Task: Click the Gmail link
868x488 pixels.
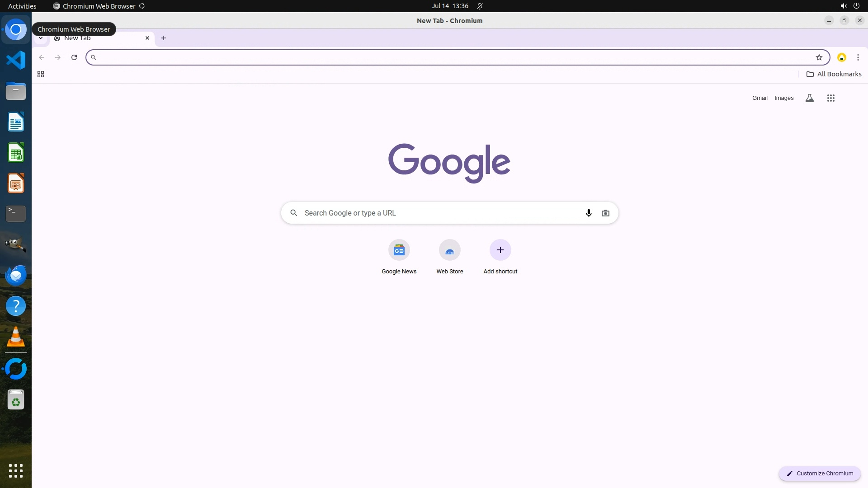Action: [x=759, y=98]
